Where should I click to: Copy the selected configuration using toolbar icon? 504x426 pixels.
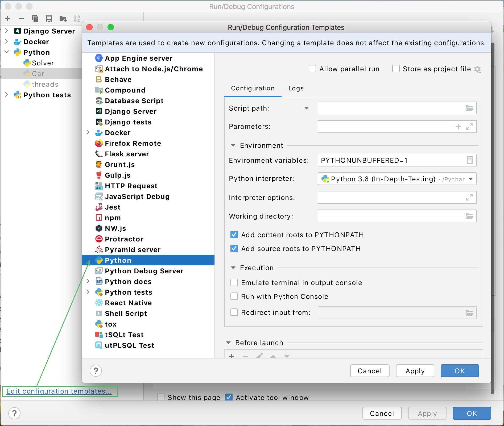pyautogui.click(x=35, y=19)
